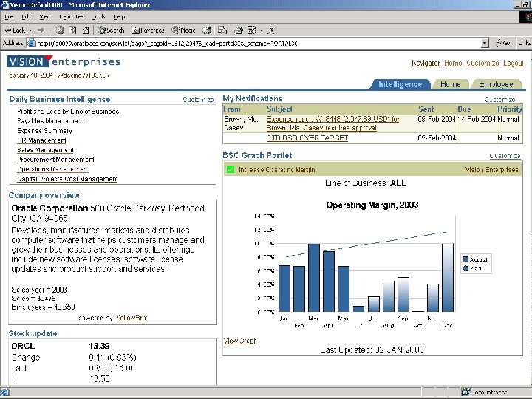Click the December bar in Operating Margin chart

pos(448,278)
